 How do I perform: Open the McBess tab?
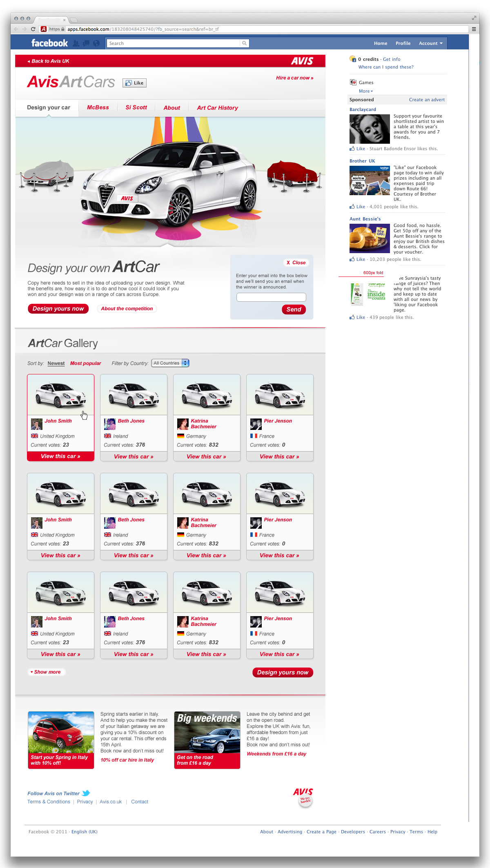(x=98, y=108)
